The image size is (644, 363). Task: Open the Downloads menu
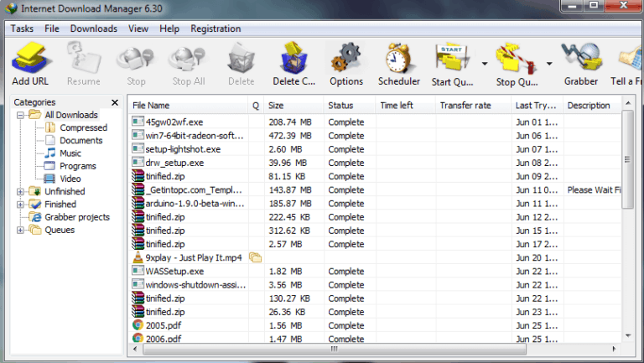click(93, 29)
